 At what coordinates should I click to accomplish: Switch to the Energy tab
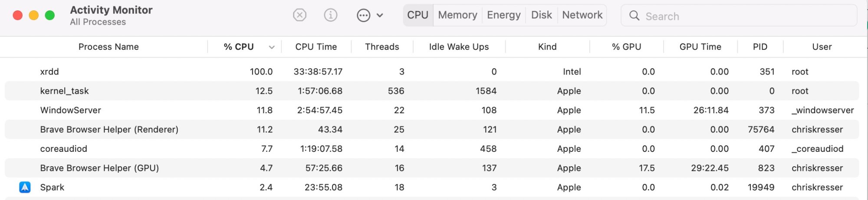[503, 15]
